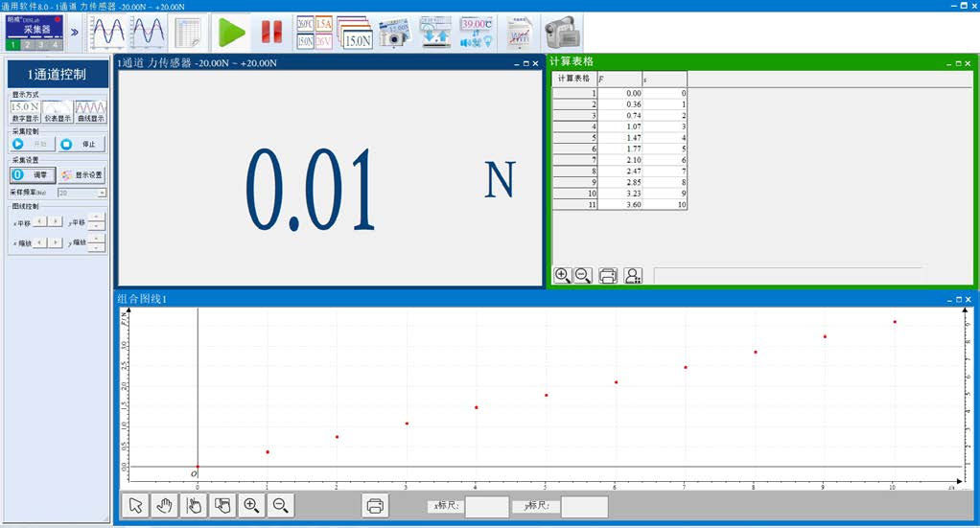The image size is (980, 528).
Task: Expand toolbar with double chevron arrow
Action: pyautogui.click(x=76, y=32)
